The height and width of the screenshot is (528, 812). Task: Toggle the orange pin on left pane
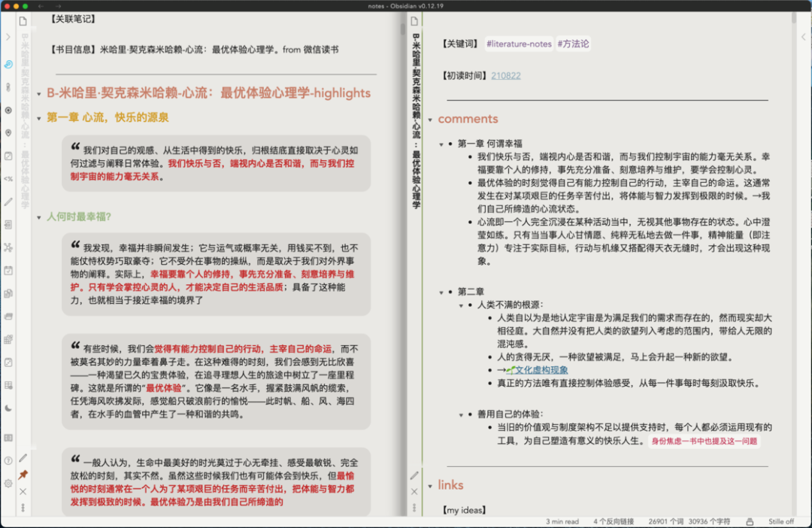coord(23,475)
